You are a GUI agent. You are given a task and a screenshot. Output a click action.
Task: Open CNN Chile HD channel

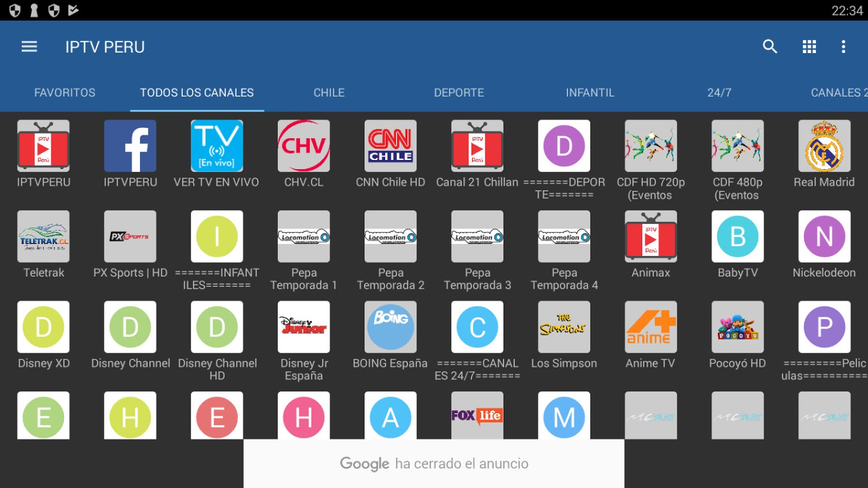pyautogui.click(x=391, y=146)
